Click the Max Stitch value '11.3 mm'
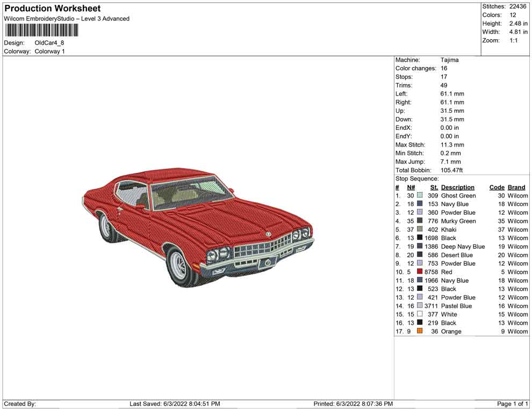Screen dimensions: 532x409 (452, 144)
